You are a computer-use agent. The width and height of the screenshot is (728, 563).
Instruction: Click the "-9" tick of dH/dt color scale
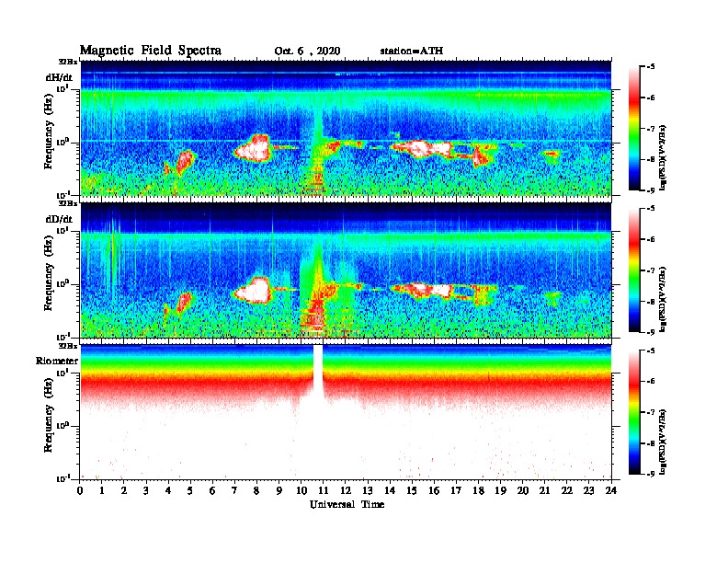pos(652,190)
